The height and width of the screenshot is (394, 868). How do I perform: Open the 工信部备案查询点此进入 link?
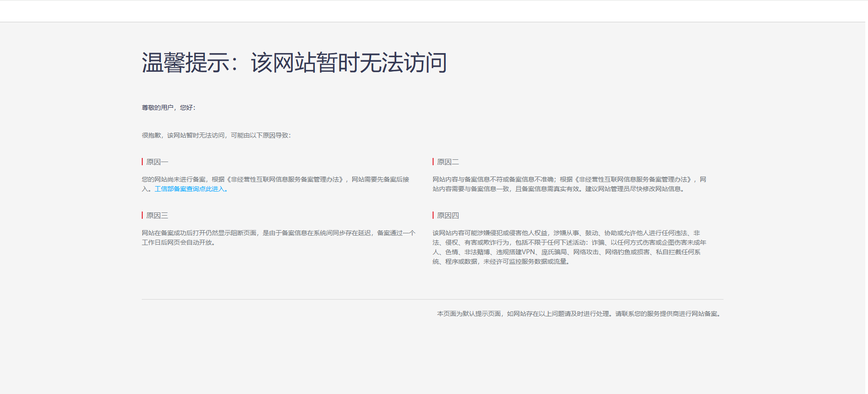[x=191, y=189]
